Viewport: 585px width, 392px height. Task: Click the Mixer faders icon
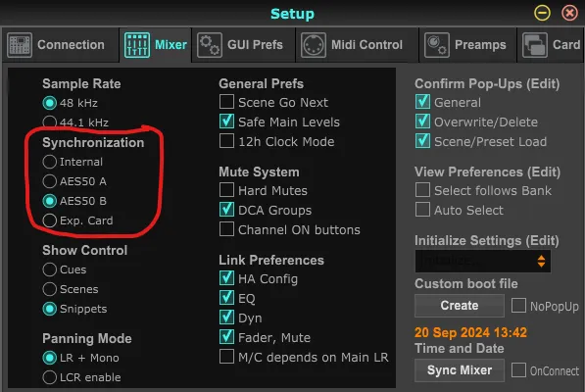137,45
